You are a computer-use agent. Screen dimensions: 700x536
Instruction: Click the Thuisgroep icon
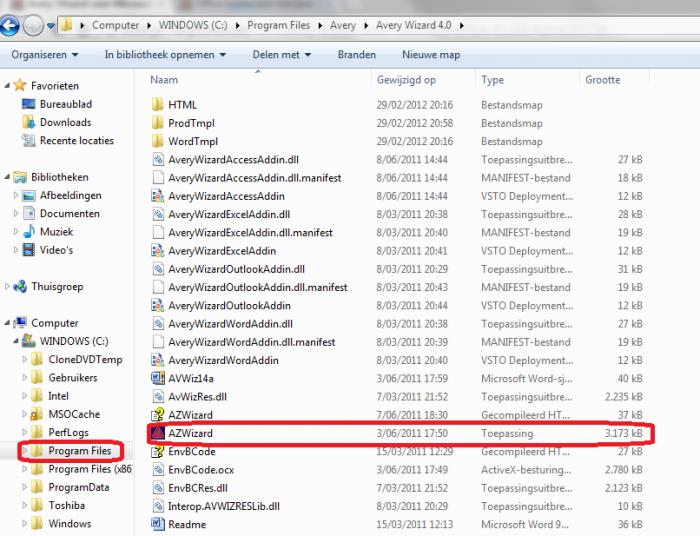[20, 287]
